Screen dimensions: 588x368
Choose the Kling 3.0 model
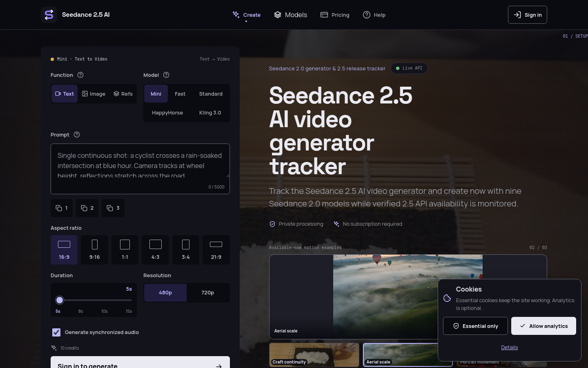pyautogui.click(x=210, y=112)
